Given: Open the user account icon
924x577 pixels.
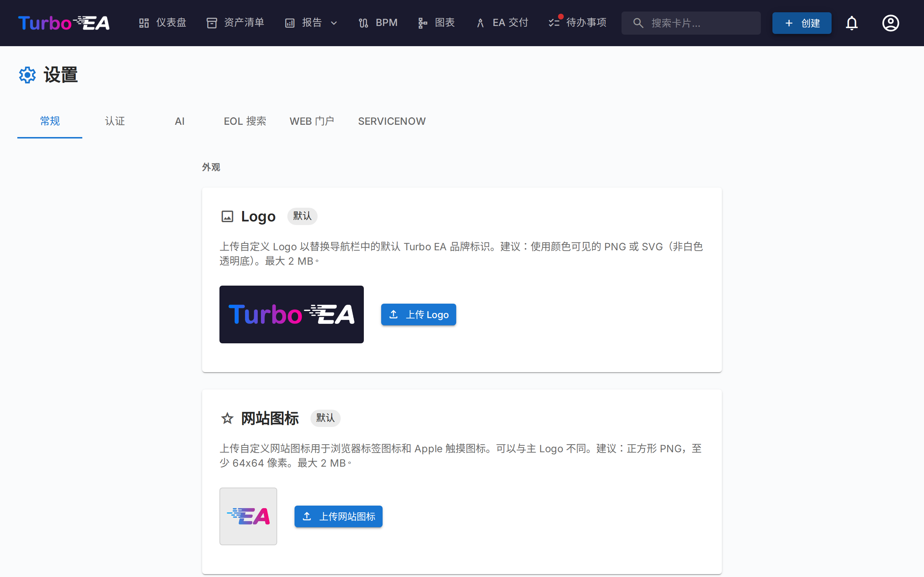Looking at the screenshot, I should point(890,23).
